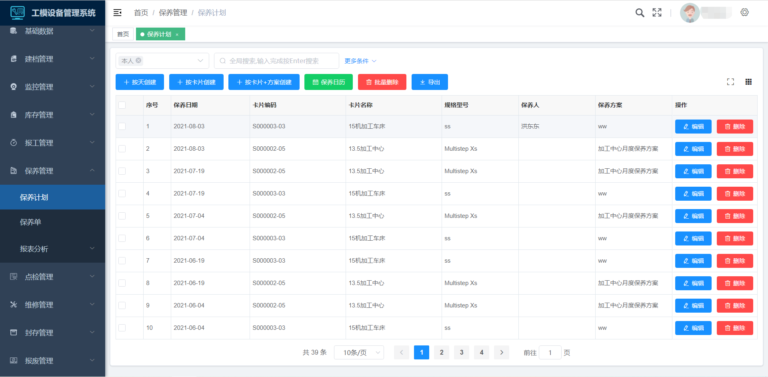Click the page jump number field

[550, 353]
